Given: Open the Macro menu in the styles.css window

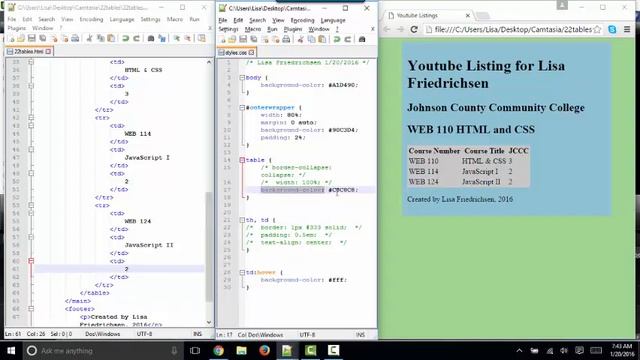Looking at the screenshot, I should pyautogui.click(x=253, y=29).
